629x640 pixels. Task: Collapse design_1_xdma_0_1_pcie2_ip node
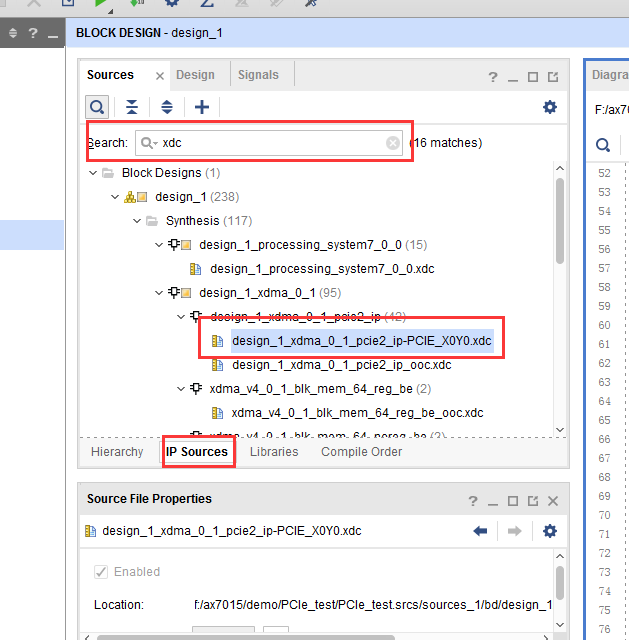click(181, 317)
